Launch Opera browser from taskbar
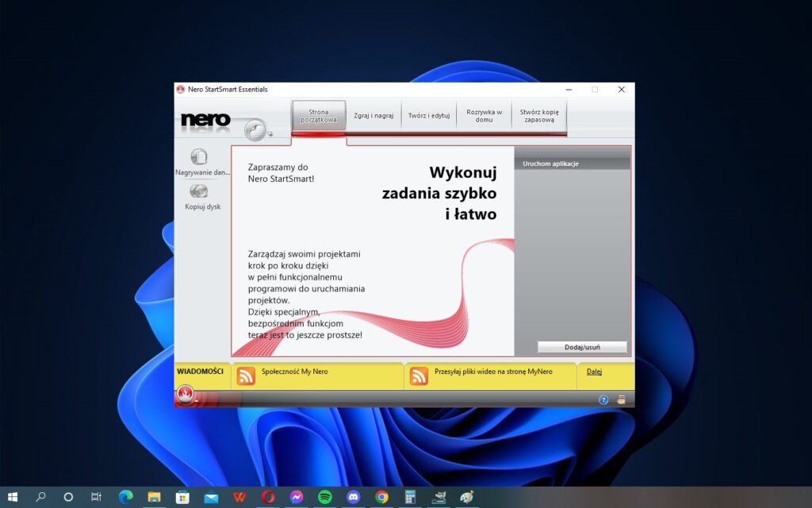Image resolution: width=812 pixels, height=508 pixels. tap(268, 497)
